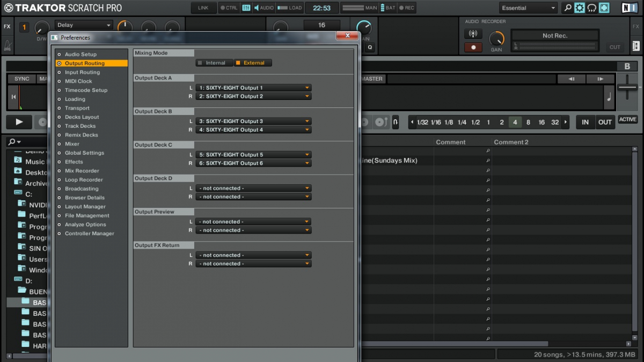Adjust the audio recorder GAIN knob
The image size is (644, 362).
pos(497,38)
